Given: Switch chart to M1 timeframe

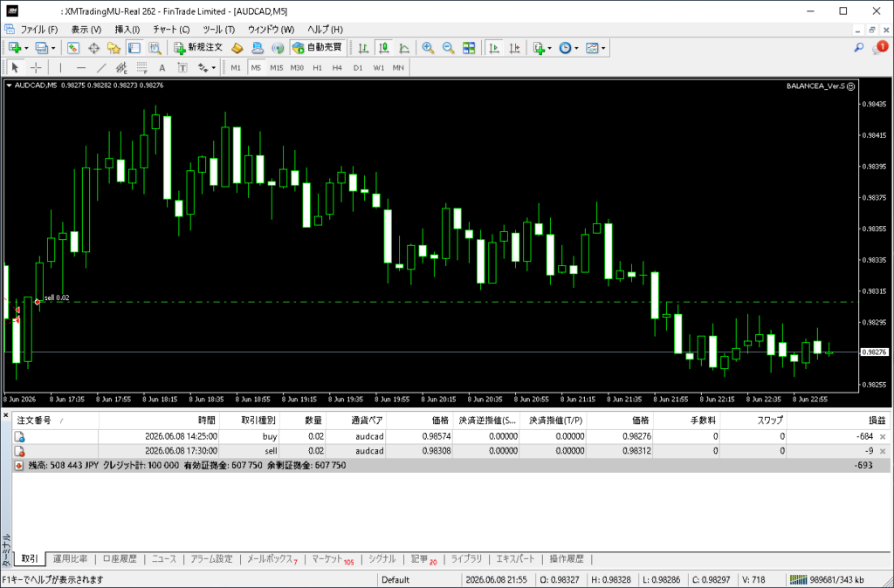Looking at the screenshot, I should tap(236, 68).
